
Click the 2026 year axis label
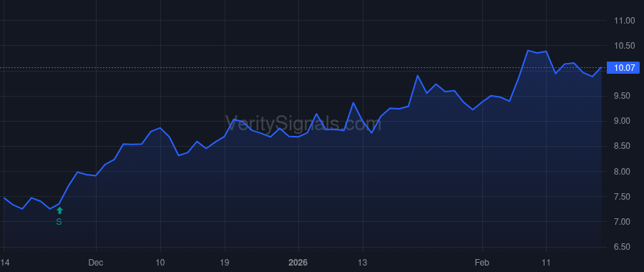pos(298,262)
